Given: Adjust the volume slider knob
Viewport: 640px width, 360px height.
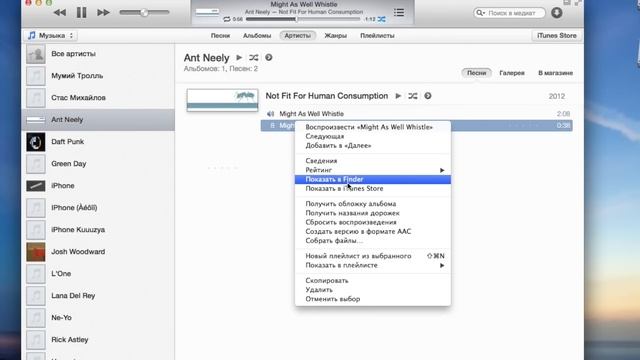Looking at the screenshot, I should pyautogui.click(x=144, y=13).
